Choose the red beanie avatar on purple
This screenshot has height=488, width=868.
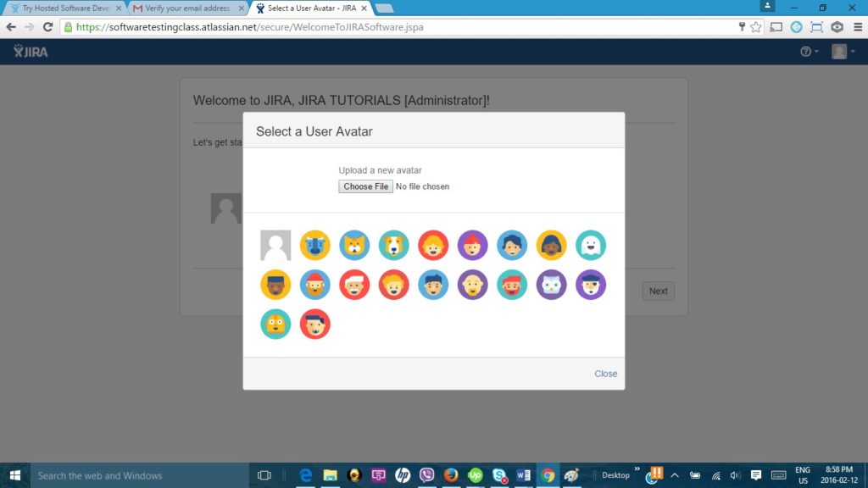click(x=473, y=245)
